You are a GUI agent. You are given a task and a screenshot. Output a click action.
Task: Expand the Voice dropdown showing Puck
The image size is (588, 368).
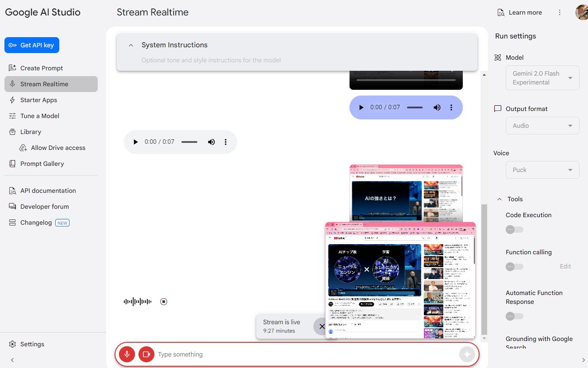[x=542, y=170]
